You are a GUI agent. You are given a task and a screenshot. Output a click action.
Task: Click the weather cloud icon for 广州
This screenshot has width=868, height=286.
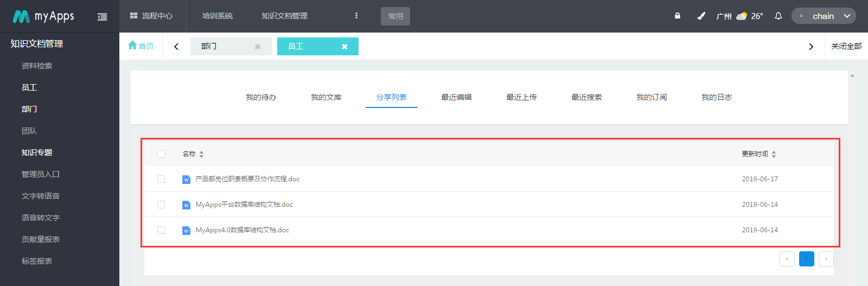click(742, 16)
